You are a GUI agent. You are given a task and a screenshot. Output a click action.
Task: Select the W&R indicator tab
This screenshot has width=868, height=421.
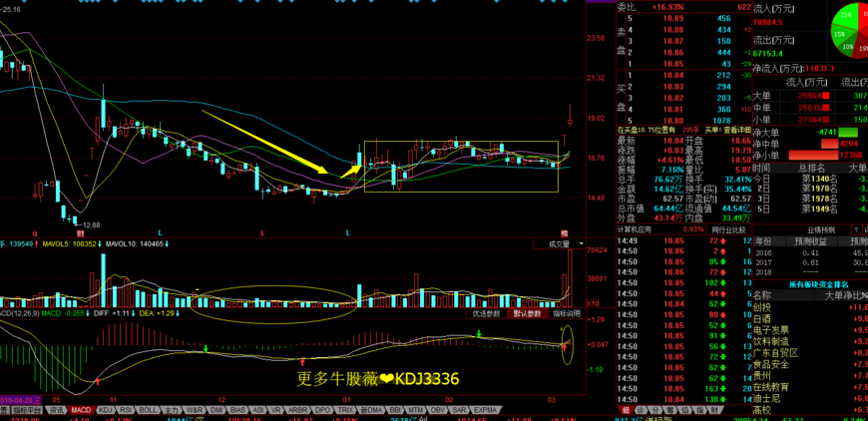pyautogui.click(x=195, y=410)
